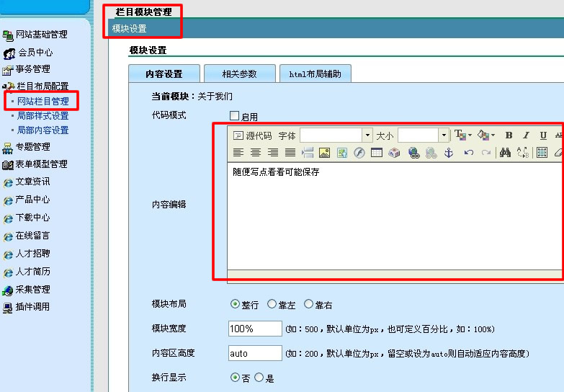Open 局部样式设置 in sidebar
This screenshot has height=392, width=564.
click(x=43, y=115)
